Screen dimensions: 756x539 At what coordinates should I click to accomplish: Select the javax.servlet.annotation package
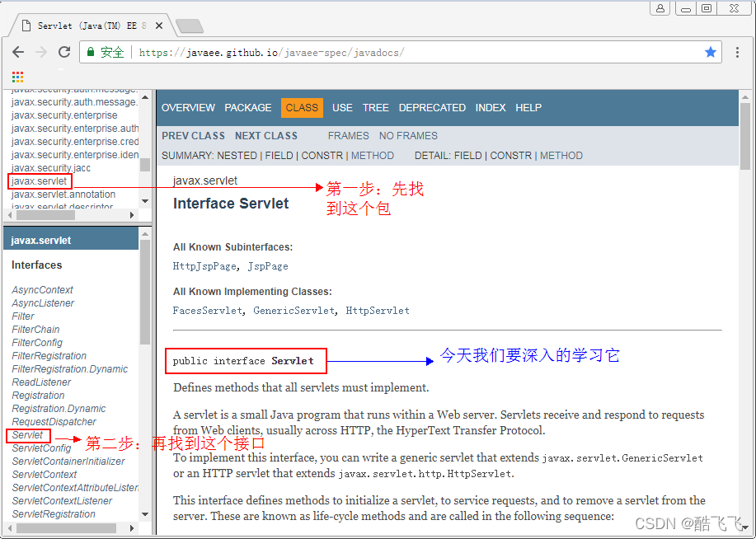(63, 195)
